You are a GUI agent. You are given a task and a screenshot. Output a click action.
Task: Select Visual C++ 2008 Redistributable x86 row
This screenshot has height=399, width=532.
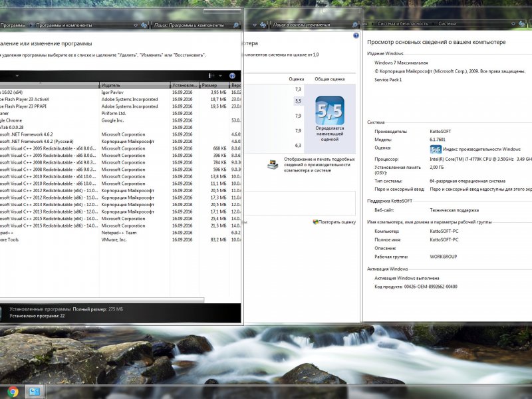click(120, 170)
